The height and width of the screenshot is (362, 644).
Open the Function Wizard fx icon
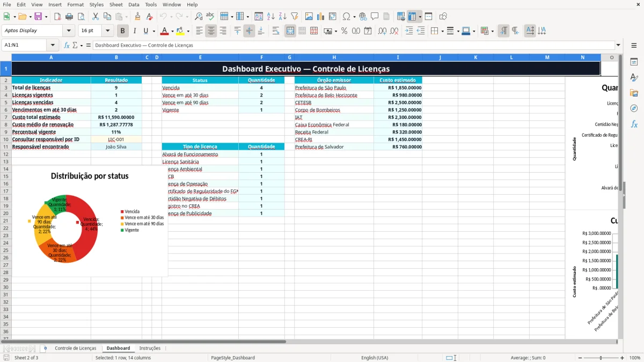tap(67, 45)
